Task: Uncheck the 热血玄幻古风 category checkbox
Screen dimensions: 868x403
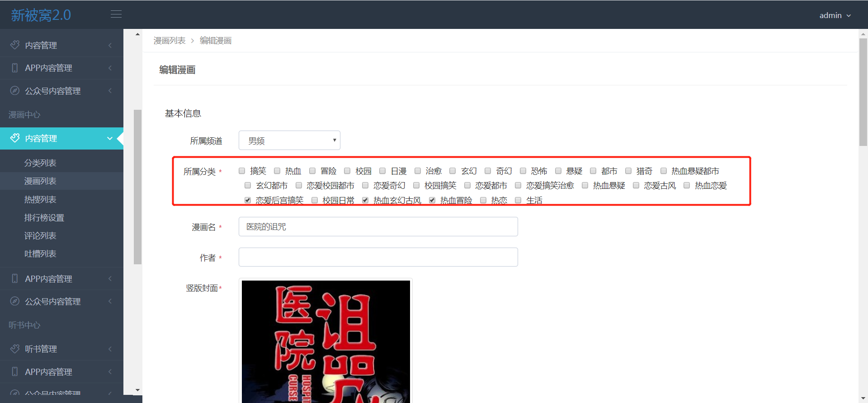Action: (x=365, y=200)
